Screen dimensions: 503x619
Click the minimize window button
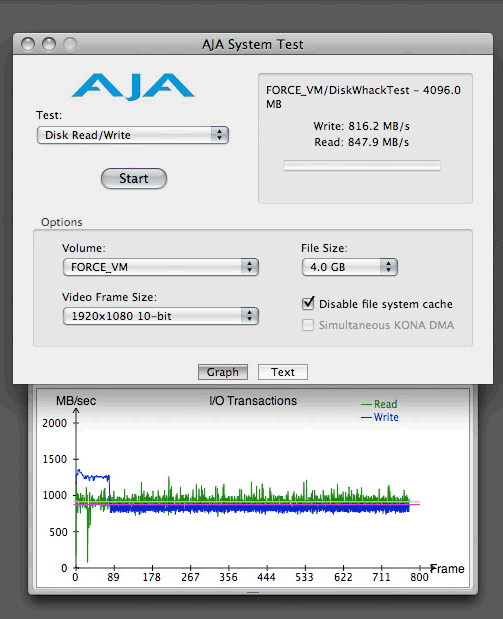[x=49, y=44]
